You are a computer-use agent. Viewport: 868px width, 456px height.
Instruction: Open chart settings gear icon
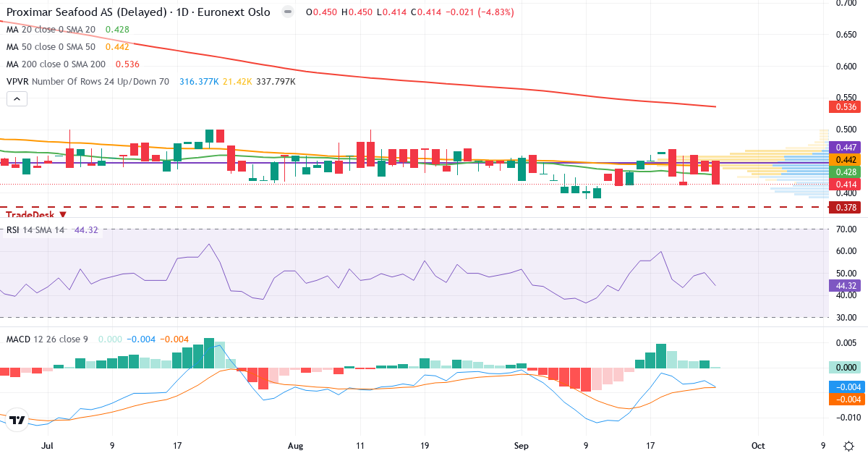848,445
